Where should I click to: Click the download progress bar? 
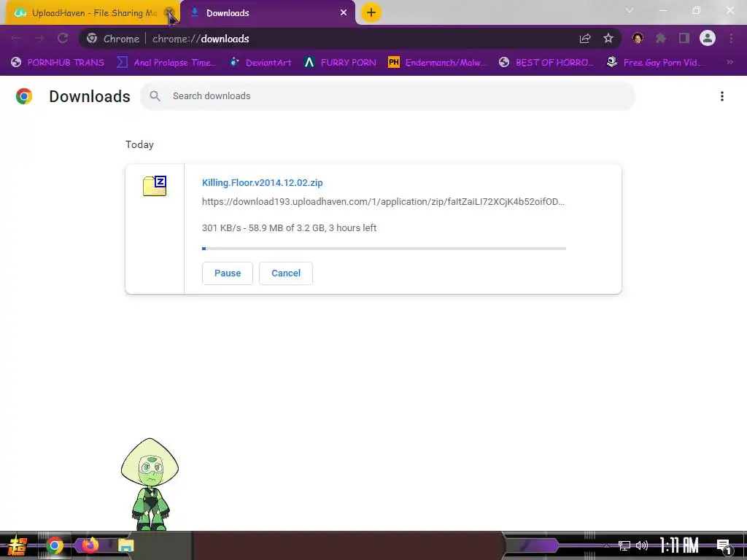click(x=384, y=249)
